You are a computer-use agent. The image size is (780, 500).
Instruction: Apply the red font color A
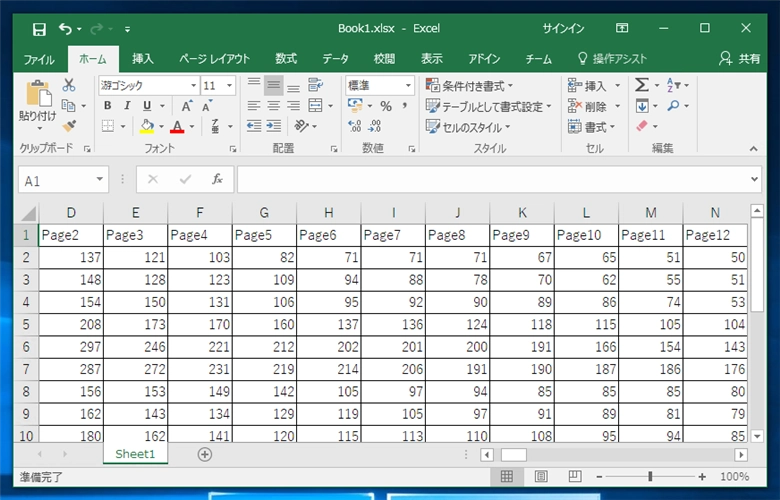click(177, 126)
